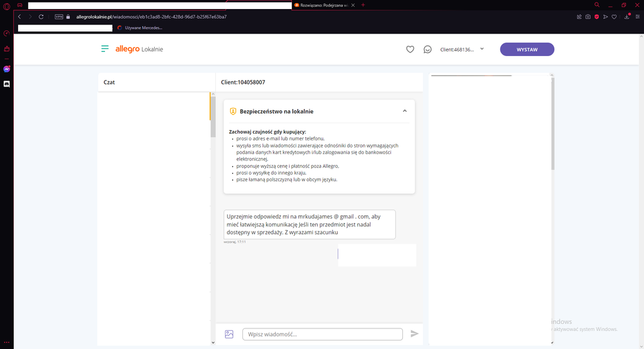Focus the Wpisz wiadomość input field
644x349 pixels.
tap(322, 334)
